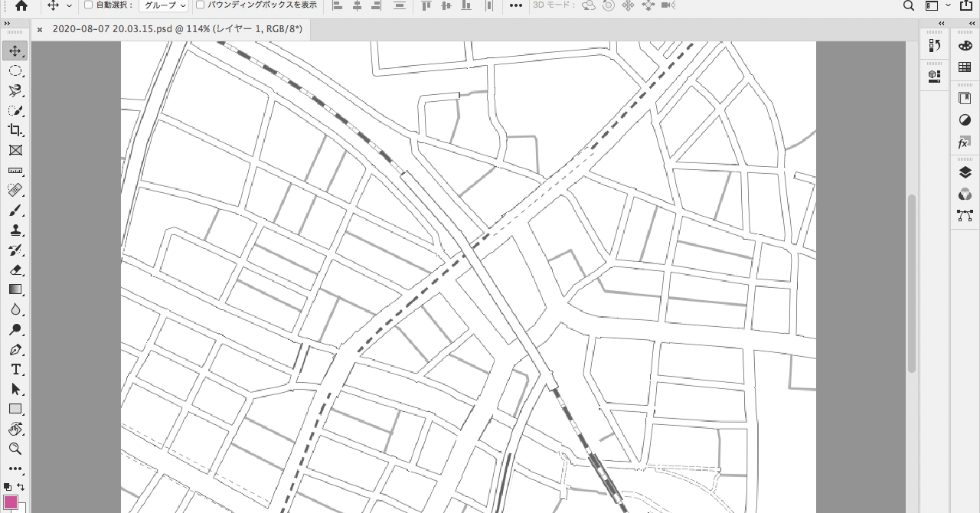
Task: Select the Magnetic Lasso tool
Action: (x=15, y=90)
